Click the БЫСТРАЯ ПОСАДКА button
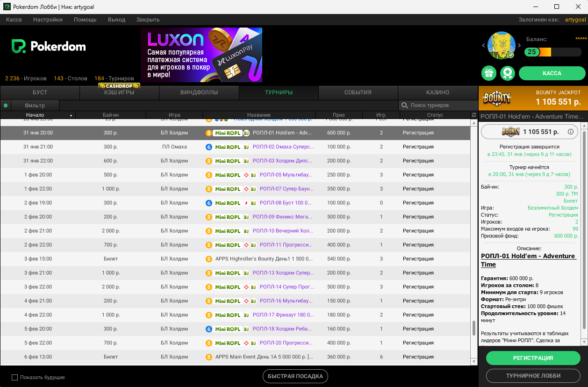The width and height of the screenshot is (588, 387). pos(295,376)
